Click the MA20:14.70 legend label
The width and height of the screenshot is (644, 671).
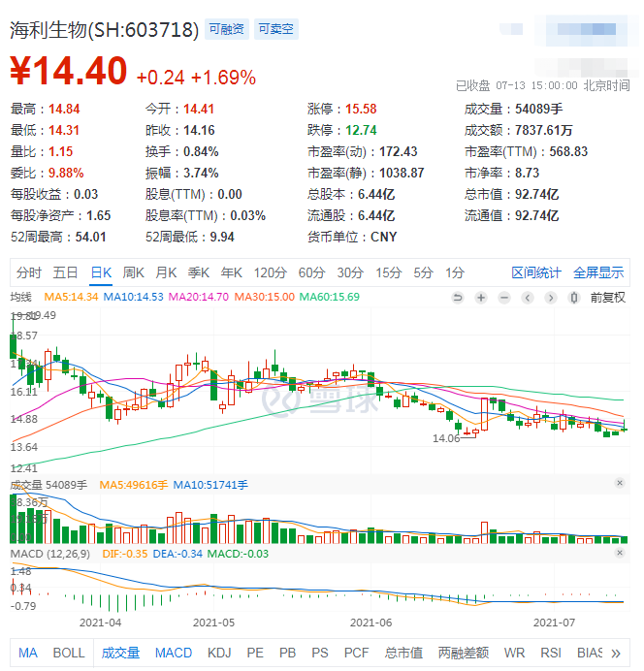(x=199, y=297)
